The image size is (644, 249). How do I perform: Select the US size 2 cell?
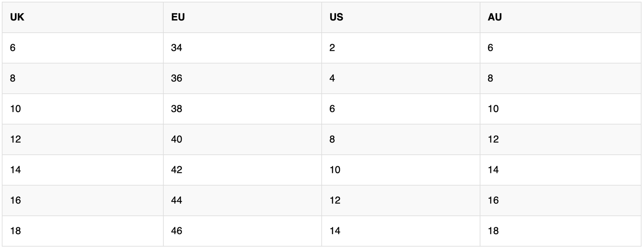(332, 48)
